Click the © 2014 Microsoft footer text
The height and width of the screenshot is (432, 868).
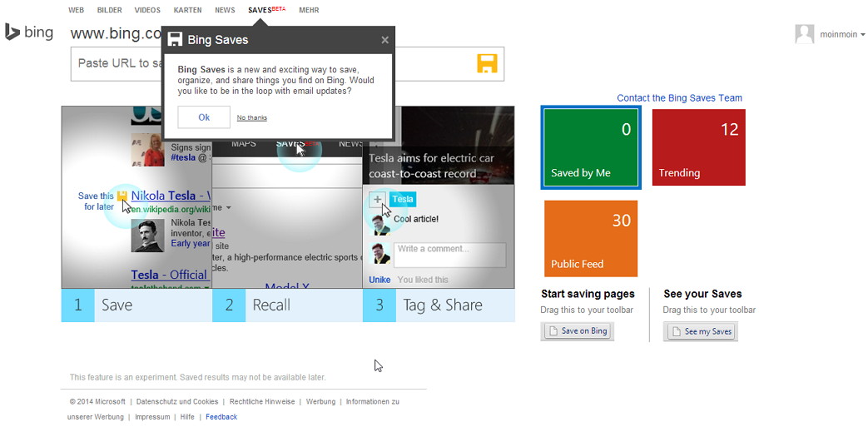[97, 401]
